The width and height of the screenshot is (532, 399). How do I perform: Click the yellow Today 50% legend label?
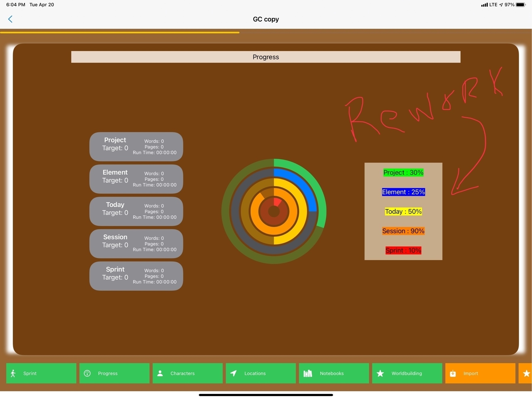coord(403,212)
